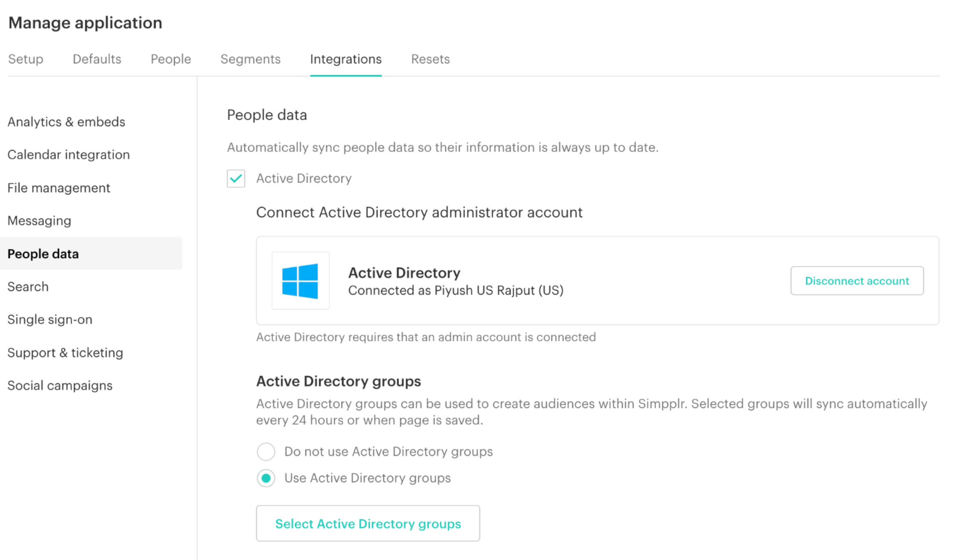Select Social campaigns from sidebar
The width and height of the screenshot is (974, 560).
pos(60,385)
